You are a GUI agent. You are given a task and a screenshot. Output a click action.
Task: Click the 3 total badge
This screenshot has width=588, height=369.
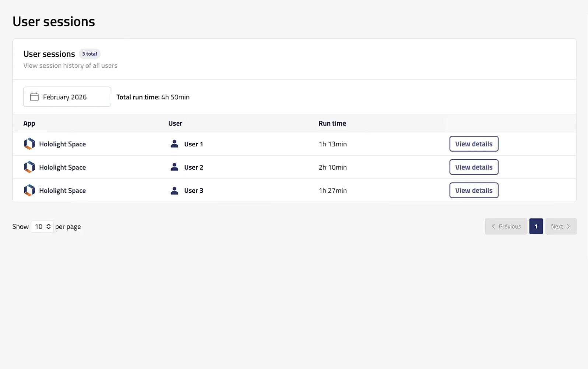coord(89,54)
